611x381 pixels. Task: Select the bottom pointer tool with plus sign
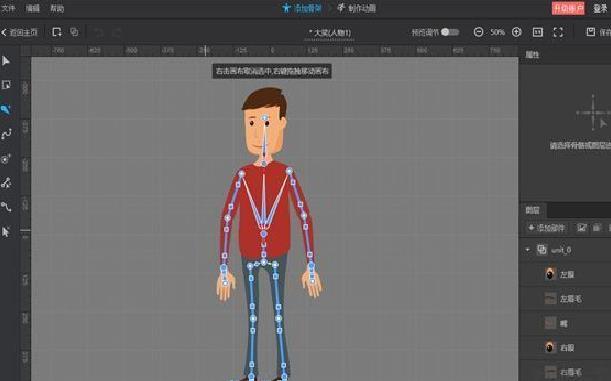click(6, 232)
